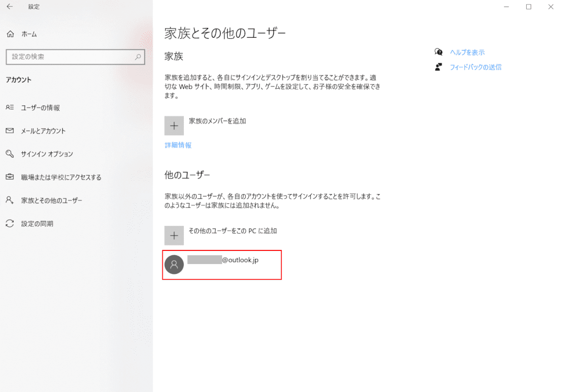Screen dimensions: 562x392
Task: Open the フィードバックの送信 link
Action: tap(476, 67)
